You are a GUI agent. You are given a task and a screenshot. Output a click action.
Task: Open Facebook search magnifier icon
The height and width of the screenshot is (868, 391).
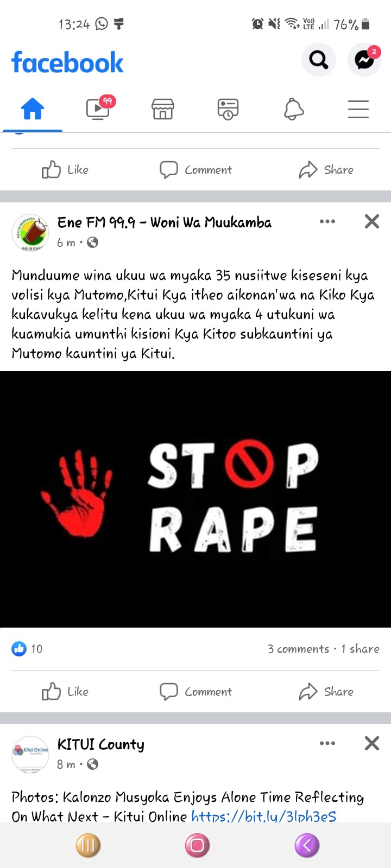pos(319,60)
